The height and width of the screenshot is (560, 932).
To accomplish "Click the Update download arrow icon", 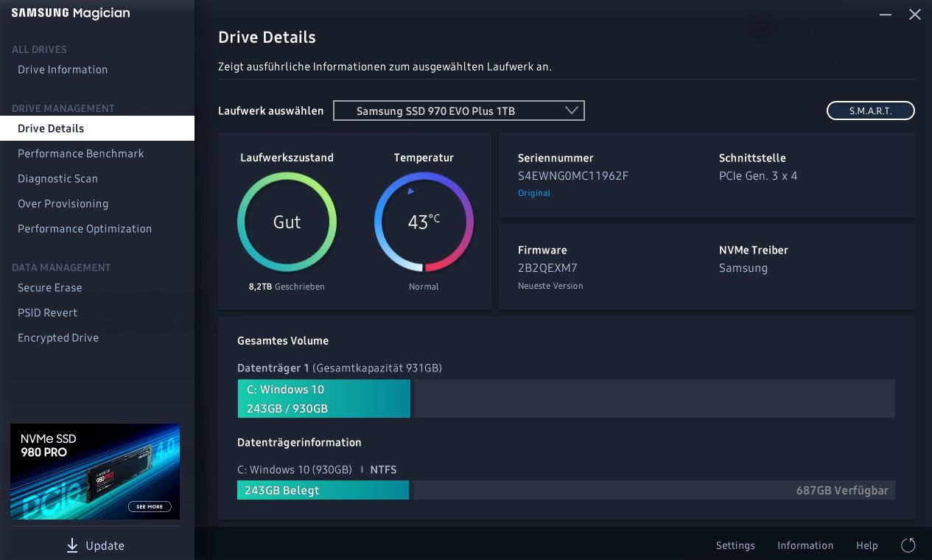I will (72, 545).
